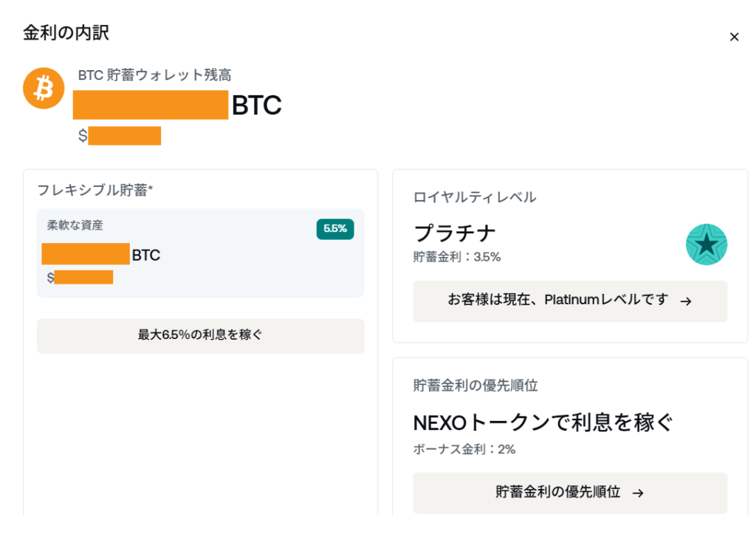Click the フレキシブル貯蓄* heading
Screen dimensions: 756x537
95,190
